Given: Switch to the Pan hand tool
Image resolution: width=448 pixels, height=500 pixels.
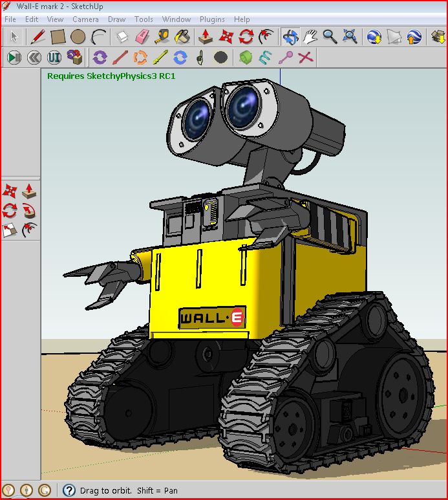Looking at the screenshot, I should pyautogui.click(x=310, y=36).
